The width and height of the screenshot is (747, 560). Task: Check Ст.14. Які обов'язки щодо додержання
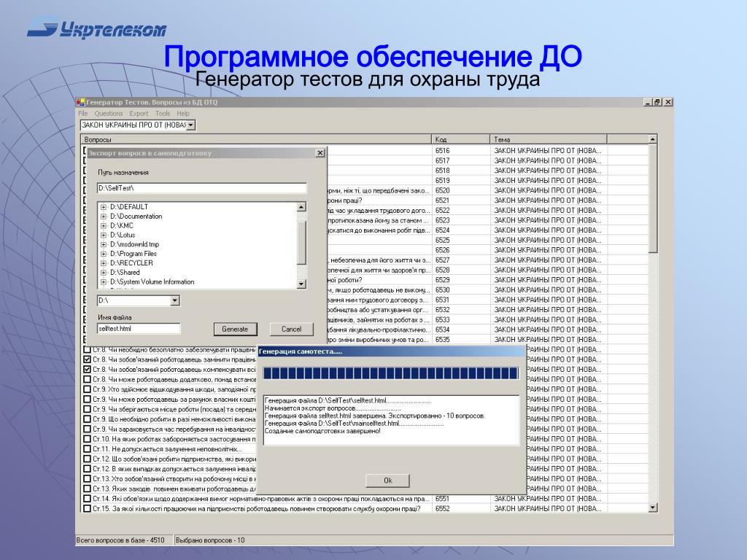coord(88,499)
